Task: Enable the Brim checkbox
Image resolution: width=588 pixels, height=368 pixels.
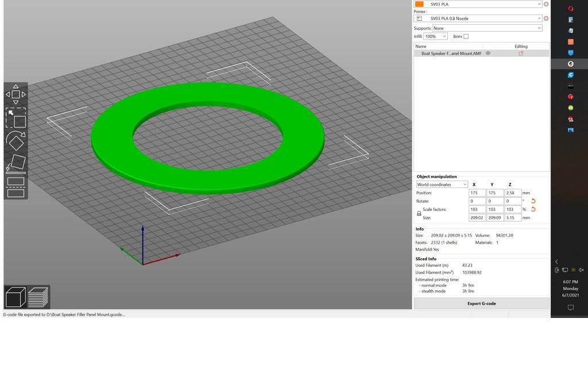Action: pyautogui.click(x=466, y=36)
